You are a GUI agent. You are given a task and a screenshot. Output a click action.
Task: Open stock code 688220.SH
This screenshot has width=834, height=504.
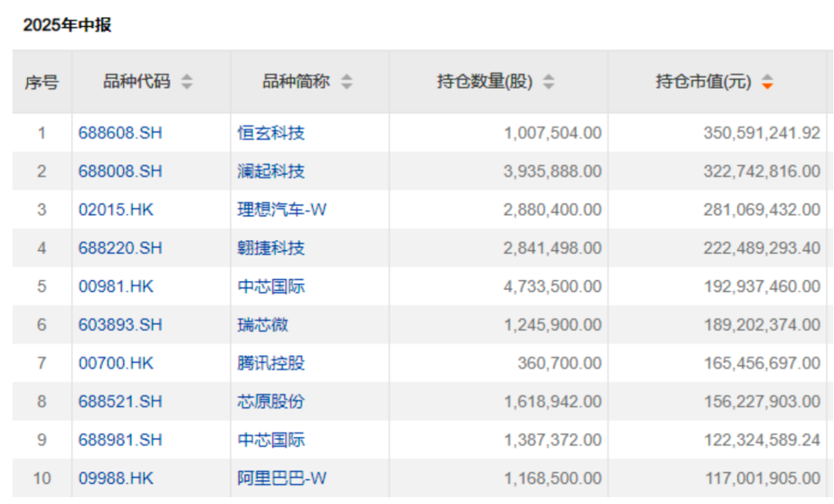coord(120,248)
